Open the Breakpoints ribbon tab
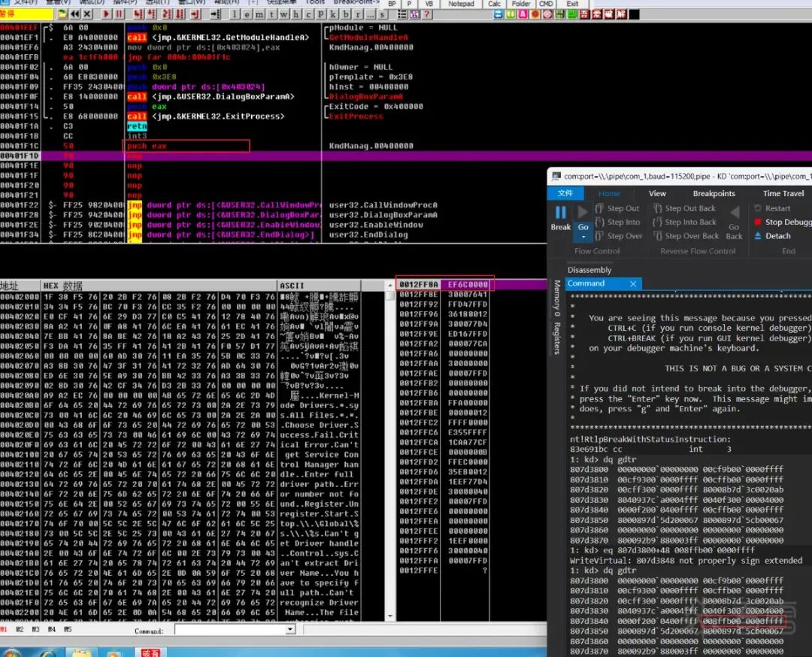Image resolution: width=812 pixels, height=657 pixels. [x=714, y=193]
